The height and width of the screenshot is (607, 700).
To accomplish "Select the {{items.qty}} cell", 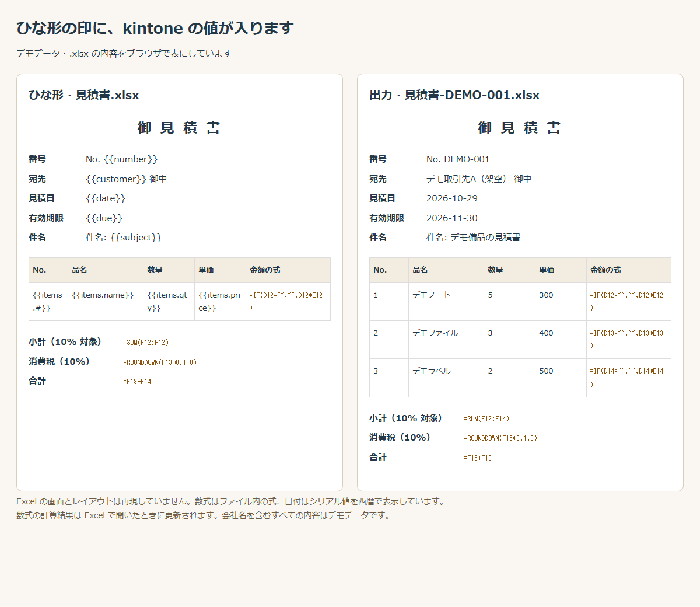I will point(169,302).
